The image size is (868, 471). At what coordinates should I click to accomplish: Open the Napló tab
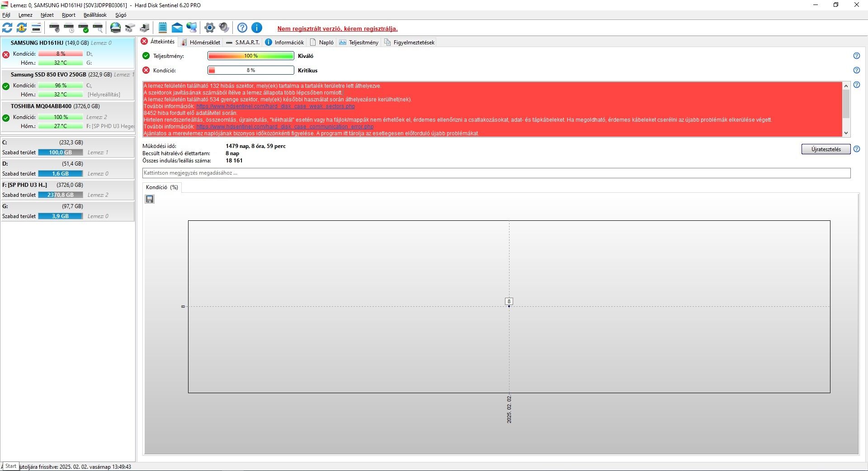pos(322,42)
